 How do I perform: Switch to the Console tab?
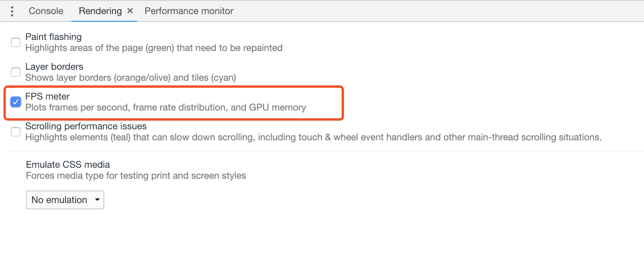46,11
